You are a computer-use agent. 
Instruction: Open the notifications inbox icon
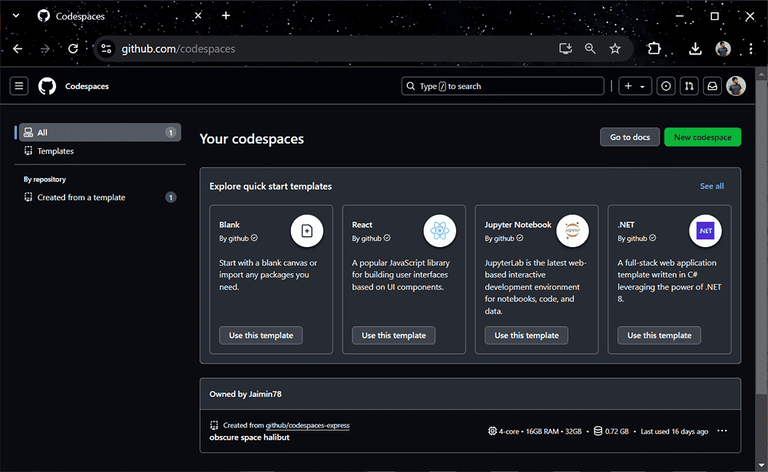(x=712, y=86)
